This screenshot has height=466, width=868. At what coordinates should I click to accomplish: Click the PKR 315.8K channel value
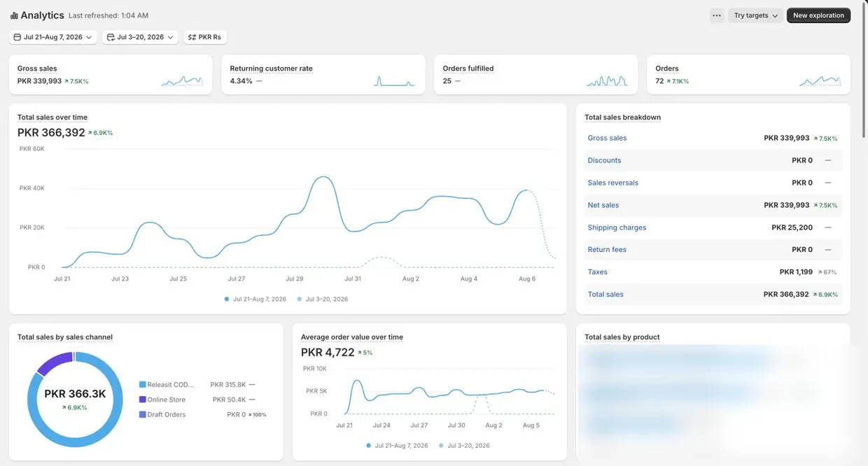[228, 385]
